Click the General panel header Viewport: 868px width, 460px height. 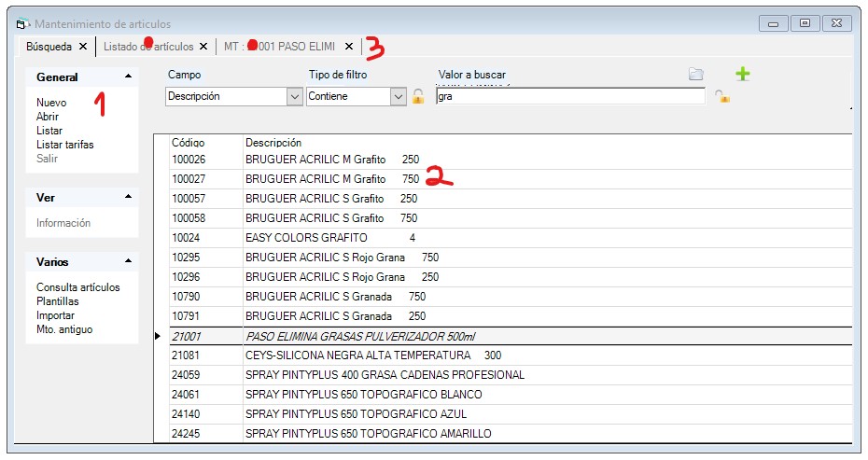coord(82,77)
